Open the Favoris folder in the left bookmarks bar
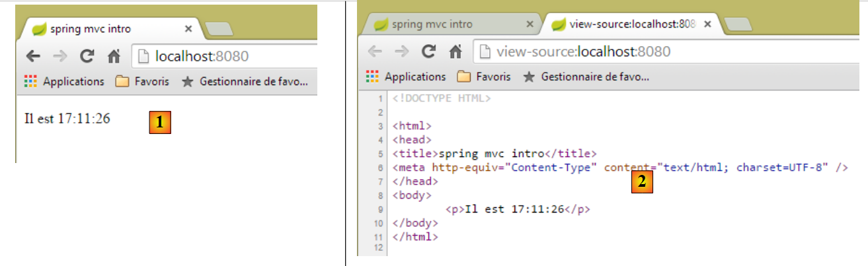868x266 pixels. click(x=142, y=81)
